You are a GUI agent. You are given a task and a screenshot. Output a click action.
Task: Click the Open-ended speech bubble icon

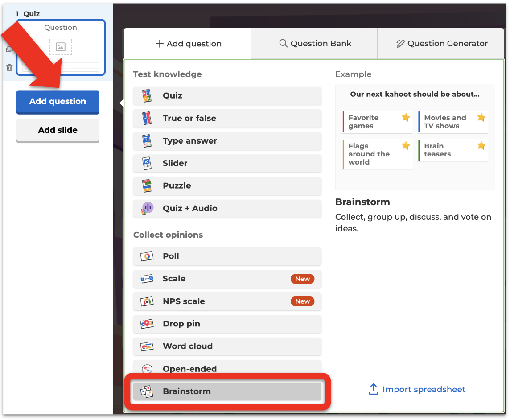tap(147, 369)
